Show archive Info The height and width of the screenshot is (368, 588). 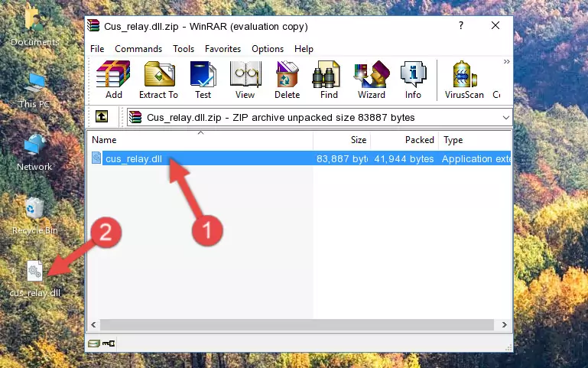point(413,80)
